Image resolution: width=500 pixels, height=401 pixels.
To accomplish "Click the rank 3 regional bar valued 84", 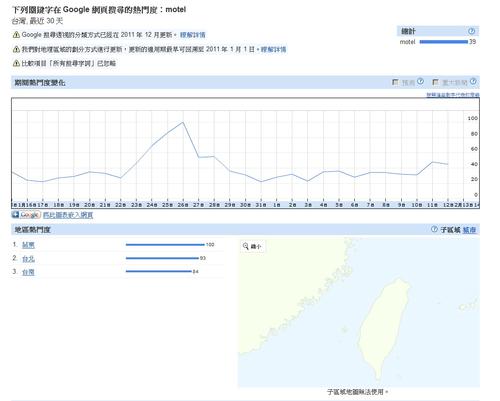I will (x=159, y=271).
